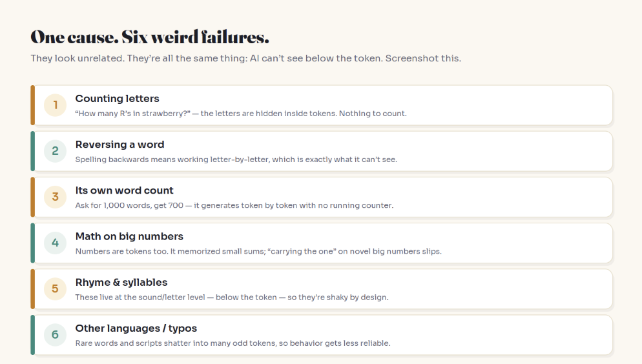Click the strawberry R's description text

pyautogui.click(x=241, y=114)
